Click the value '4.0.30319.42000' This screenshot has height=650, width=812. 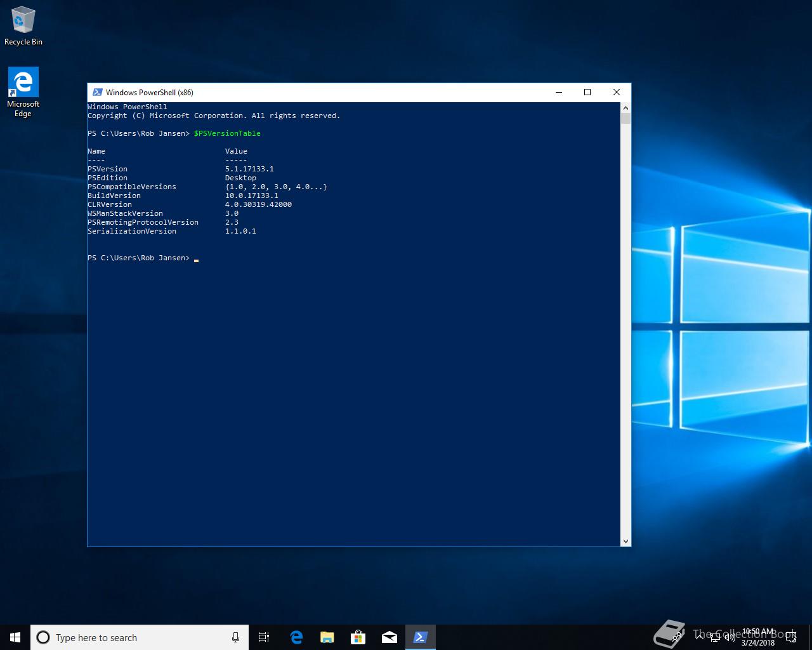pyautogui.click(x=258, y=204)
